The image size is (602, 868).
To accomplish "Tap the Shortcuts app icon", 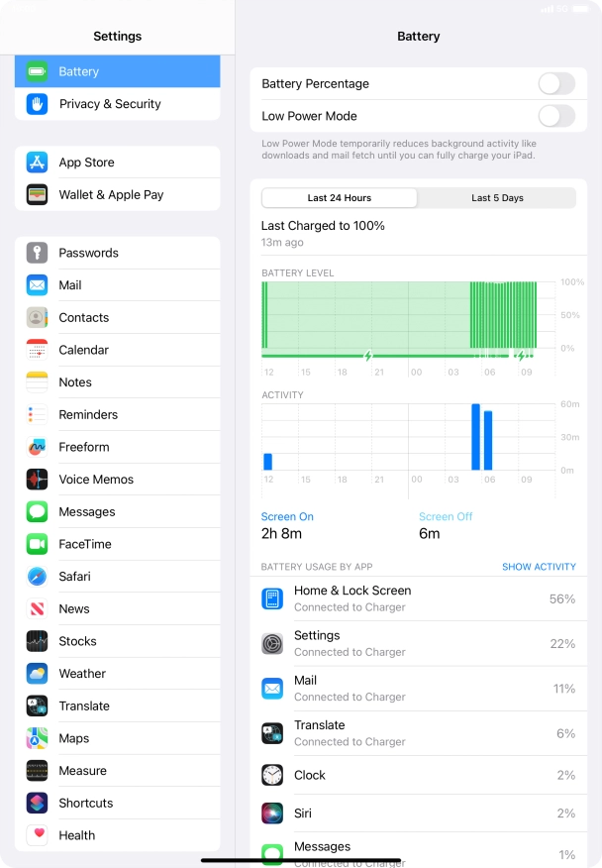I will [37, 803].
